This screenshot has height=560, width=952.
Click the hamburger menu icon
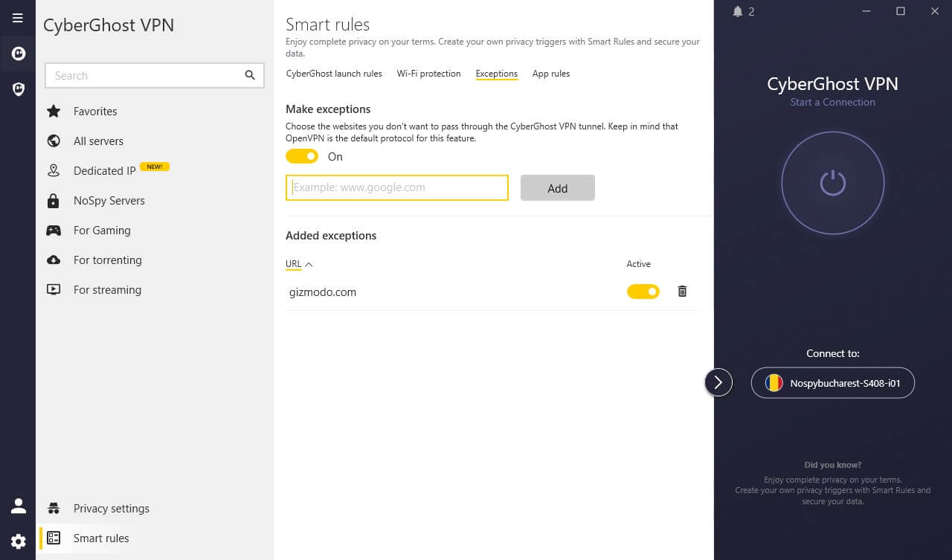click(18, 18)
